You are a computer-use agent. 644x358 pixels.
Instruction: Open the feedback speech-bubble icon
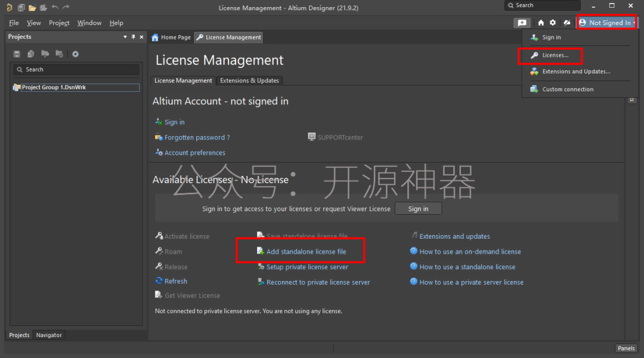coord(522,23)
